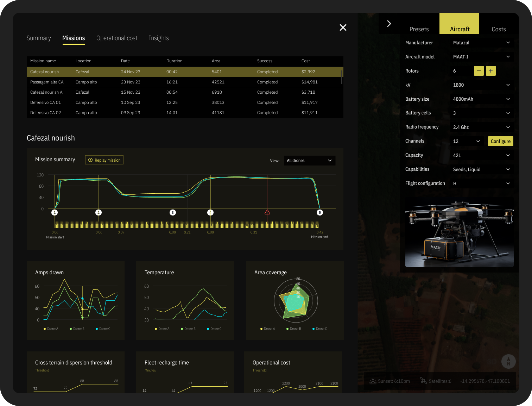Toggle Drone C legend in Amps drawn

103,329
